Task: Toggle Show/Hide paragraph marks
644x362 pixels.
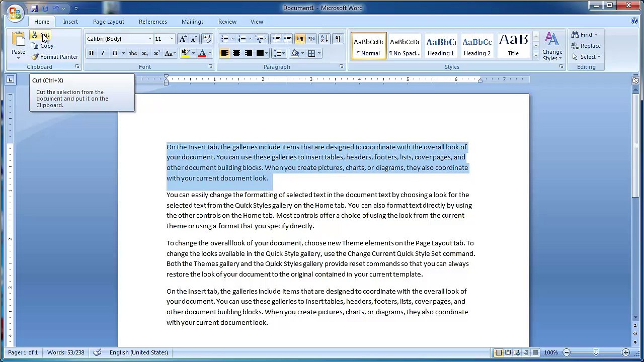Action: point(338,39)
